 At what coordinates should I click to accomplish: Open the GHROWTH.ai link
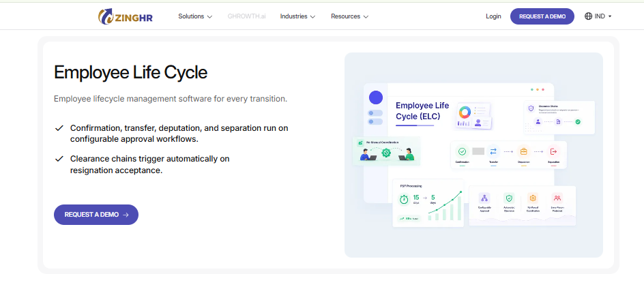click(x=246, y=16)
